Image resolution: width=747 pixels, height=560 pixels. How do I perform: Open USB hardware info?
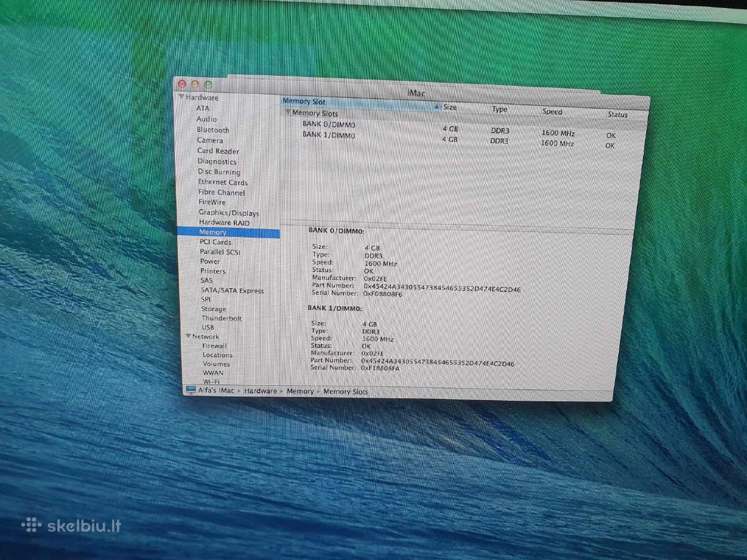208,327
